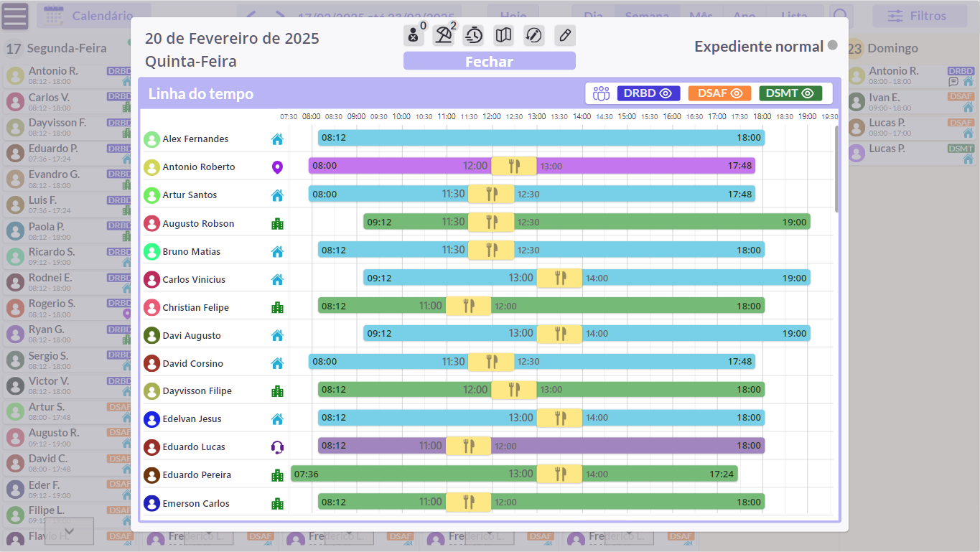
Task: Click the Calendário button behind the dialog
Action: (93, 16)
